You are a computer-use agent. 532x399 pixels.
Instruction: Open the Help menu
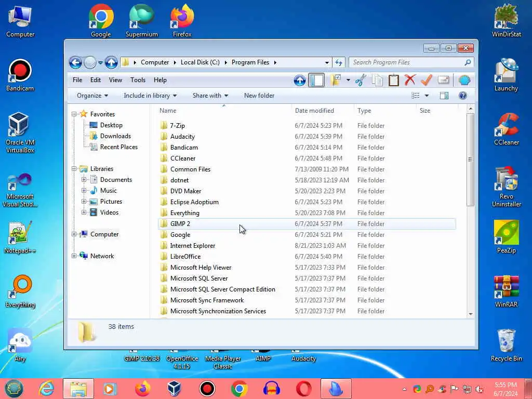[x=160, y=80]
